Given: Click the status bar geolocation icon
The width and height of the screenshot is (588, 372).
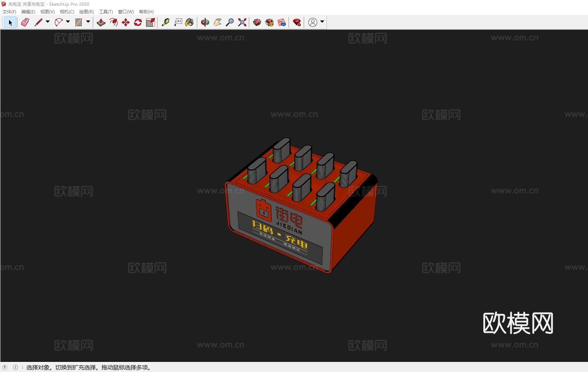Looking at the screenshot, I should (x=5, y=367).
